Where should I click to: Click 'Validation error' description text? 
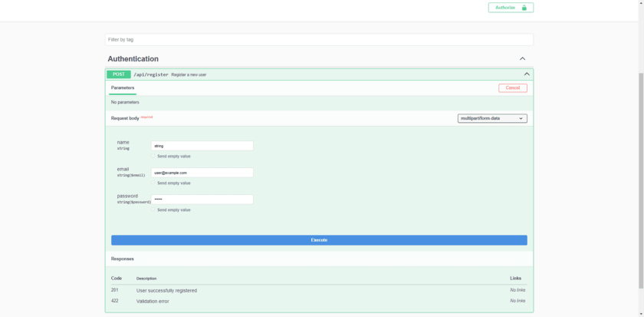point(153,302)
